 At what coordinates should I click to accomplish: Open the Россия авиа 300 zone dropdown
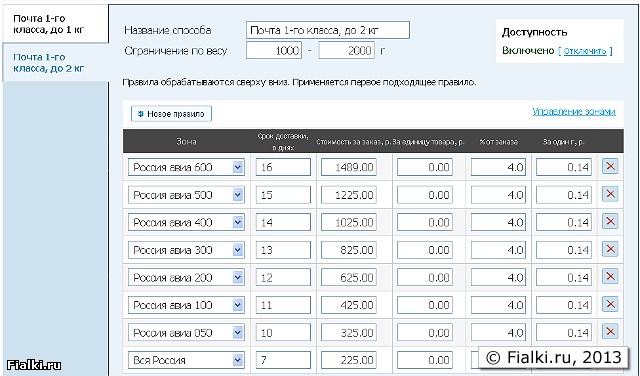(186, 250)
